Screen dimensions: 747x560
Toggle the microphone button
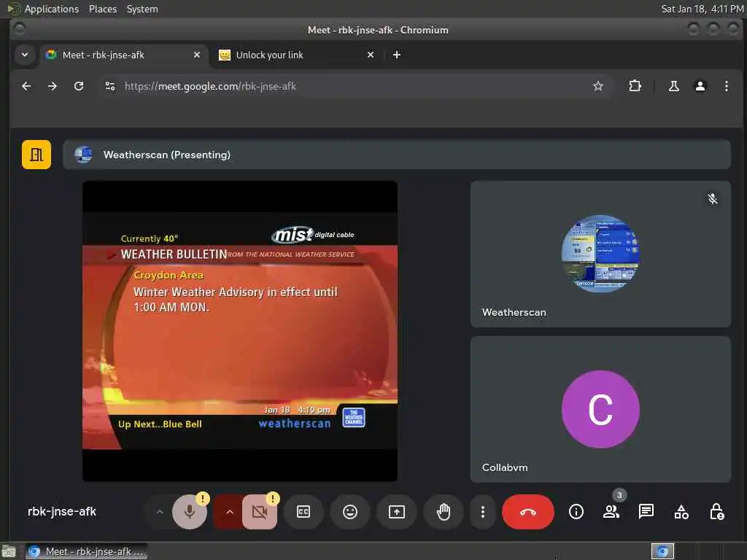189,512
